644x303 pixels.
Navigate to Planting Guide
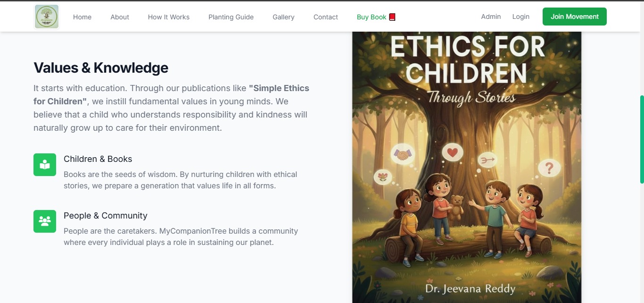231,17
